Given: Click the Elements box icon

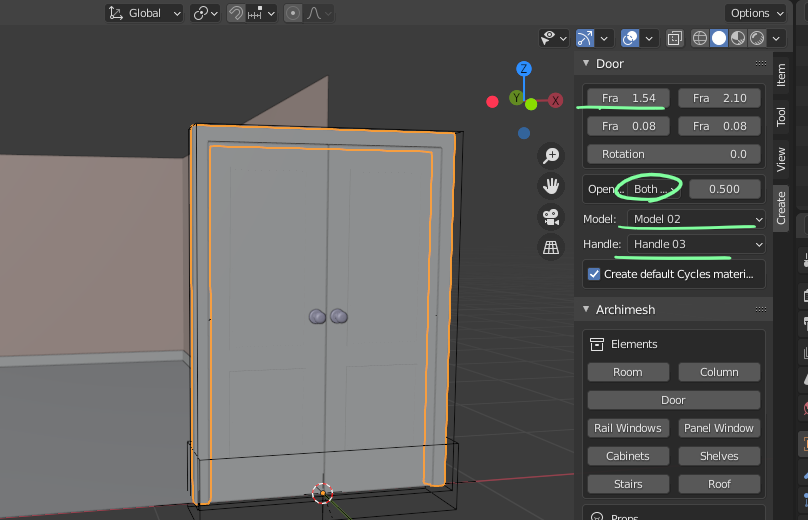Looking at the screenshot, I should click(597, 344).
